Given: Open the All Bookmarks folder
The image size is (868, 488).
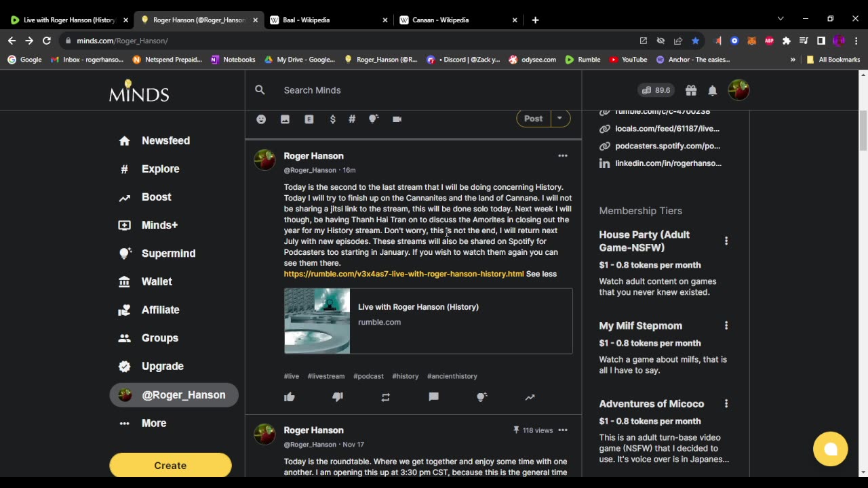Looking at the screenshot, I should [x=833, y=60].
